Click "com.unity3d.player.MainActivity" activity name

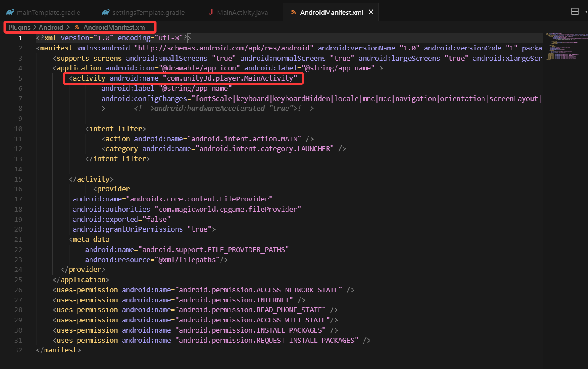pos(230,78)
